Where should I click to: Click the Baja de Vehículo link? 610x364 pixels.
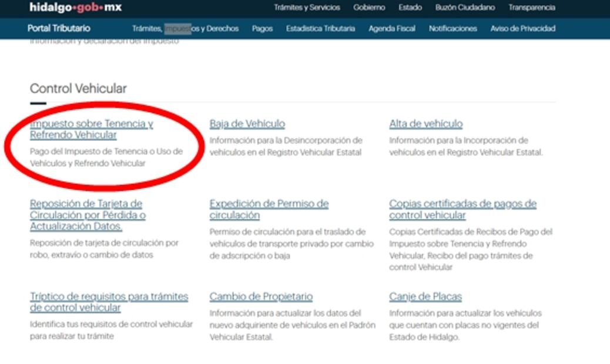pos(247,124)
